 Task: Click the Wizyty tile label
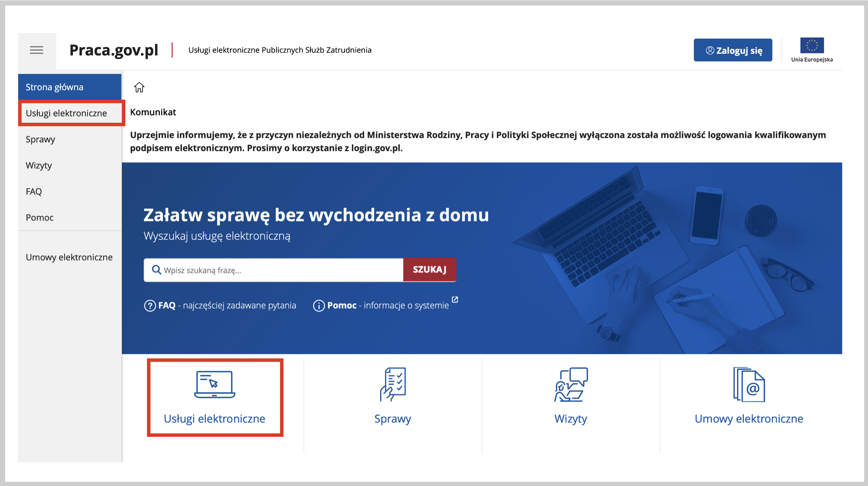[571, 418]
